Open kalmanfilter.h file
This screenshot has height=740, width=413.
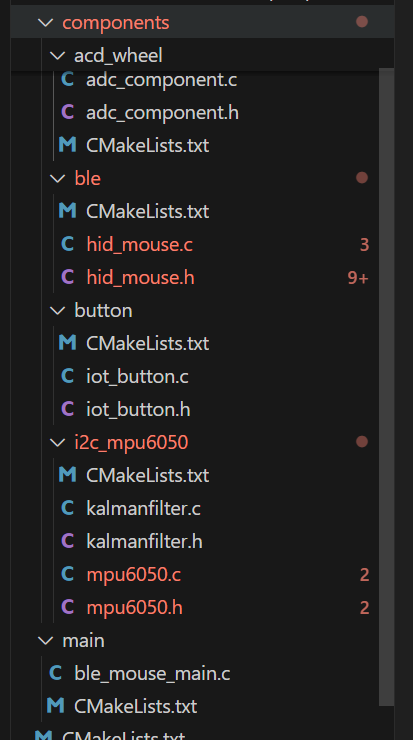(x=144, y=541)
